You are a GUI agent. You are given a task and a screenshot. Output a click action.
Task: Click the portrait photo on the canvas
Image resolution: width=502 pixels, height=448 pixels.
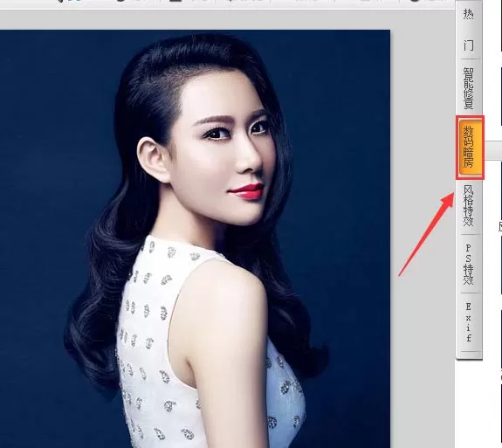click(195, 239)
